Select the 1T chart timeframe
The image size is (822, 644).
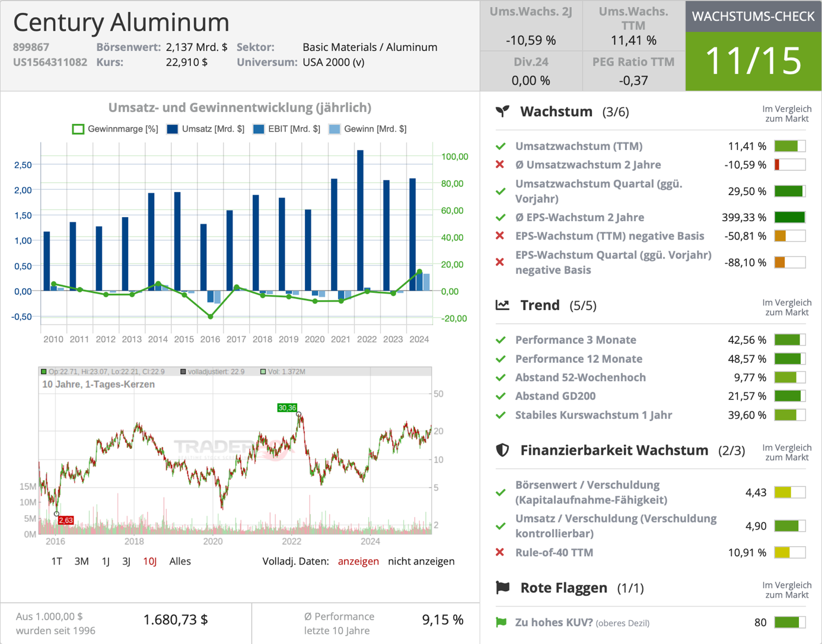tap(56, 561)
